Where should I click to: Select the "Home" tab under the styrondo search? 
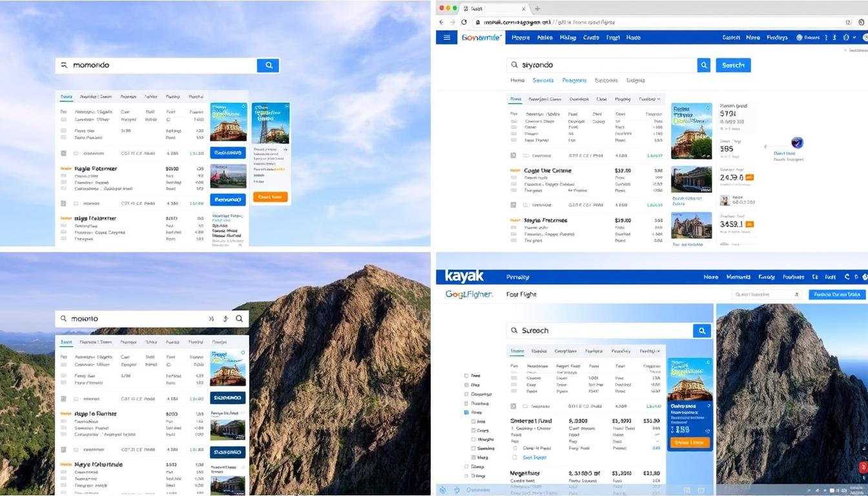pos(517,81)
